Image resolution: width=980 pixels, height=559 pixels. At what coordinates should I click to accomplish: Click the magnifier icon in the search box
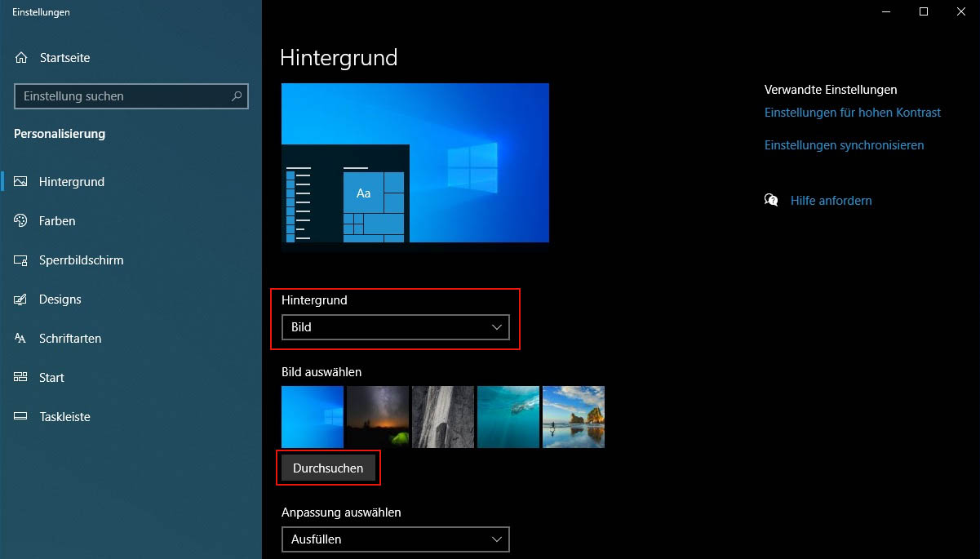237,96
